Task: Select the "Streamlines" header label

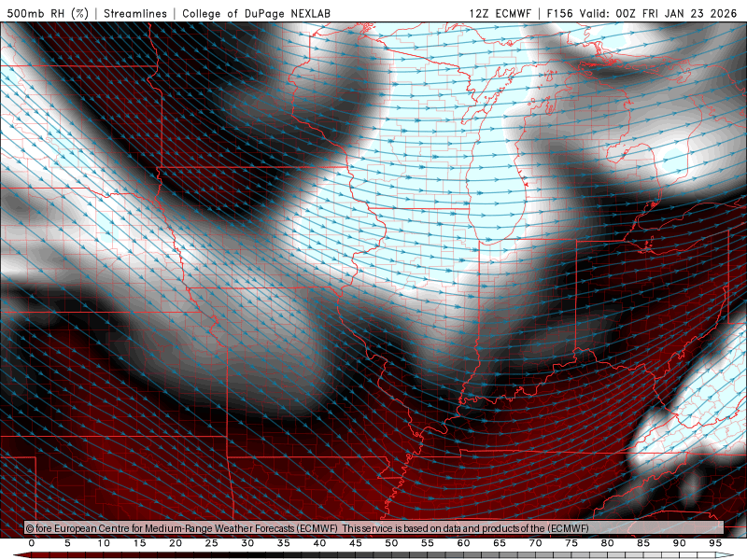Action: click(x=135, y=13)
